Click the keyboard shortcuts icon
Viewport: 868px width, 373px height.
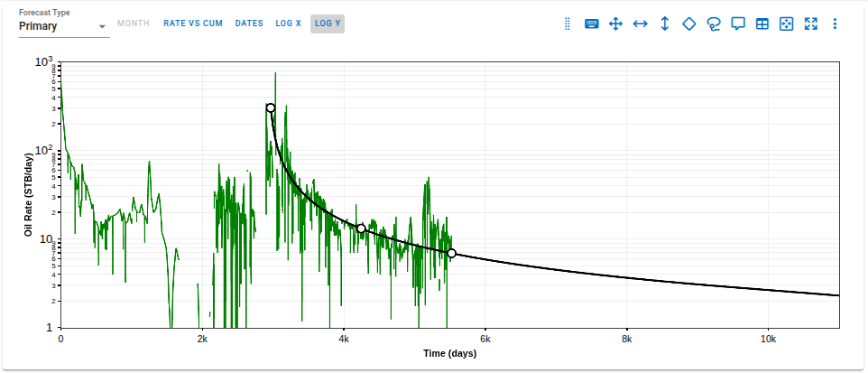592,24
